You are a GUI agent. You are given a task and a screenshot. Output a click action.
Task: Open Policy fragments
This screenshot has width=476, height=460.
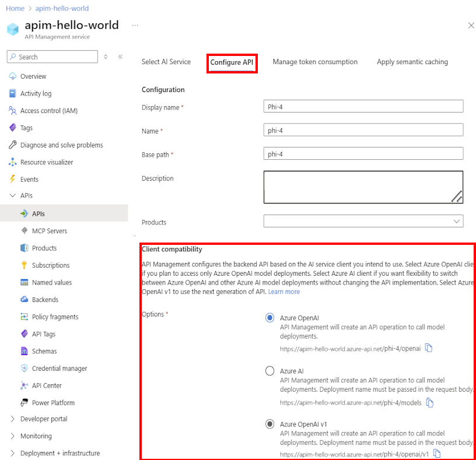coord(52,316)
